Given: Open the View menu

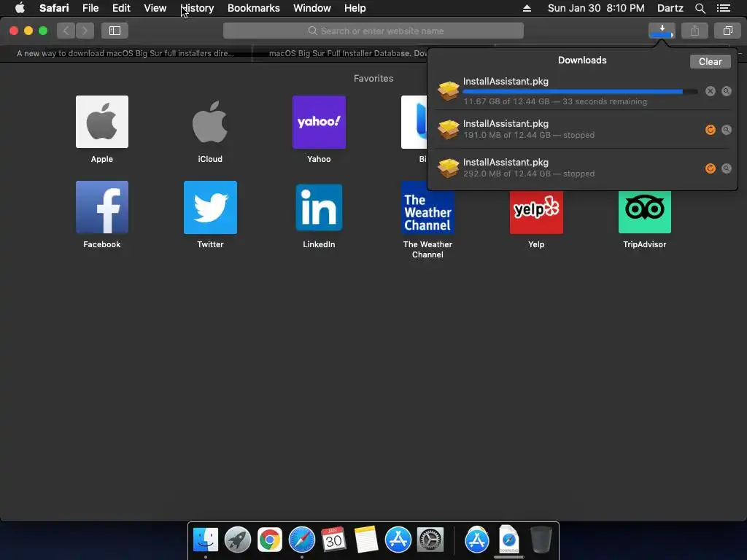Looking at the screenshot, I should 155,8.
